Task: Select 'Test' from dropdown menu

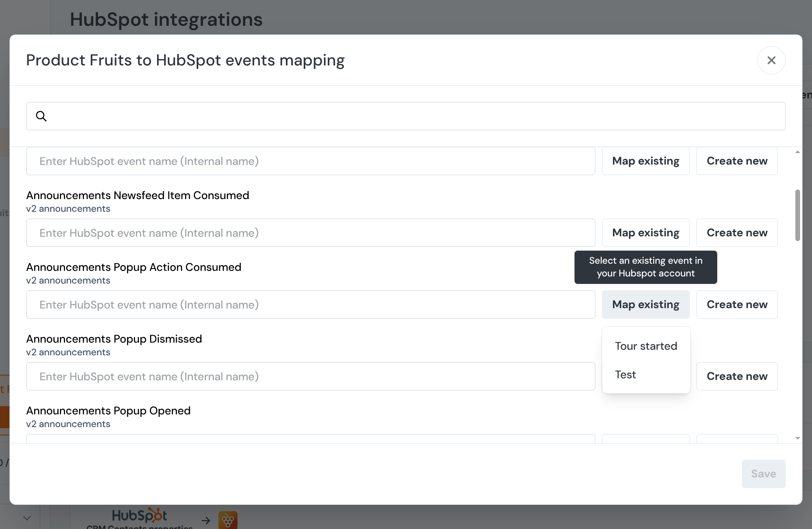Action: click(625, 374)
